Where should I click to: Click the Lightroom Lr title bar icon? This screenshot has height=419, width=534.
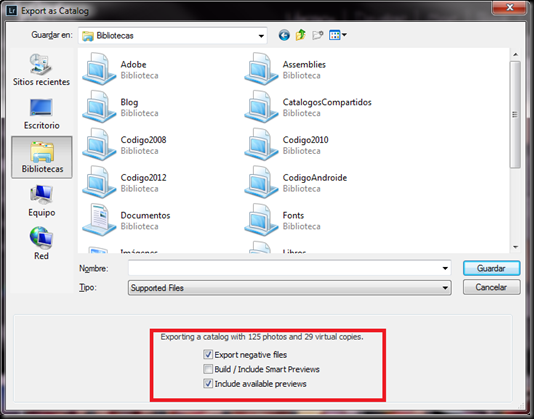pos(12,11)
